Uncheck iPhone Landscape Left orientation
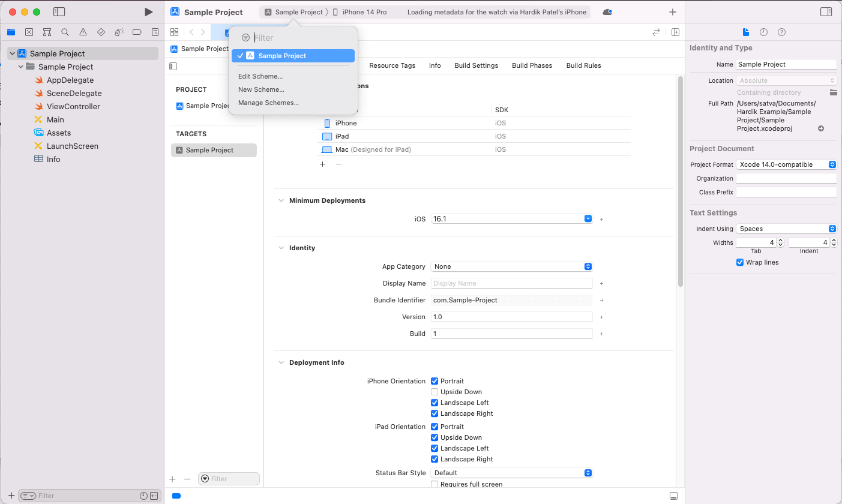The width and height of the screenshot is (842, 504). [435, 403]
